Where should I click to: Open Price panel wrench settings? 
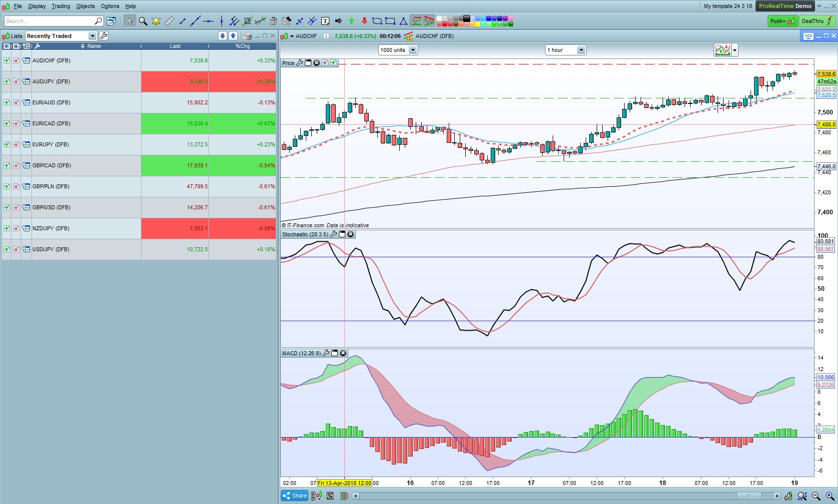tap(299, 63)
